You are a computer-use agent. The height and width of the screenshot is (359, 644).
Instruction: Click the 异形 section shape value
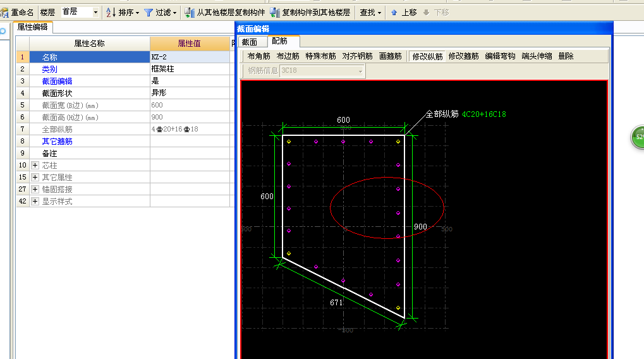coord(190,94)
